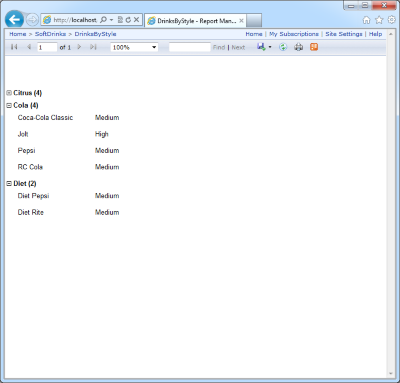Click the browser Forward arrow button
The height and width of the screenshot is (383, 400).
coord(32,20)
